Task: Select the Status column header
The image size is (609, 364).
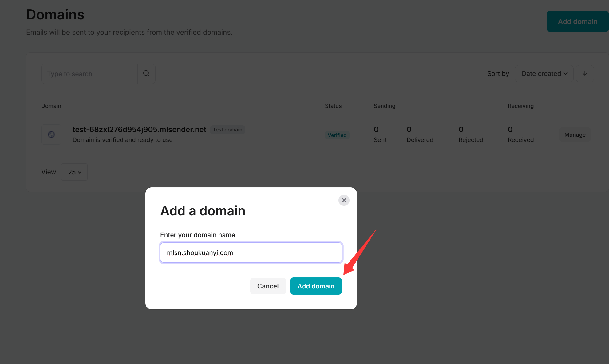Action: [x=333, y=106]
